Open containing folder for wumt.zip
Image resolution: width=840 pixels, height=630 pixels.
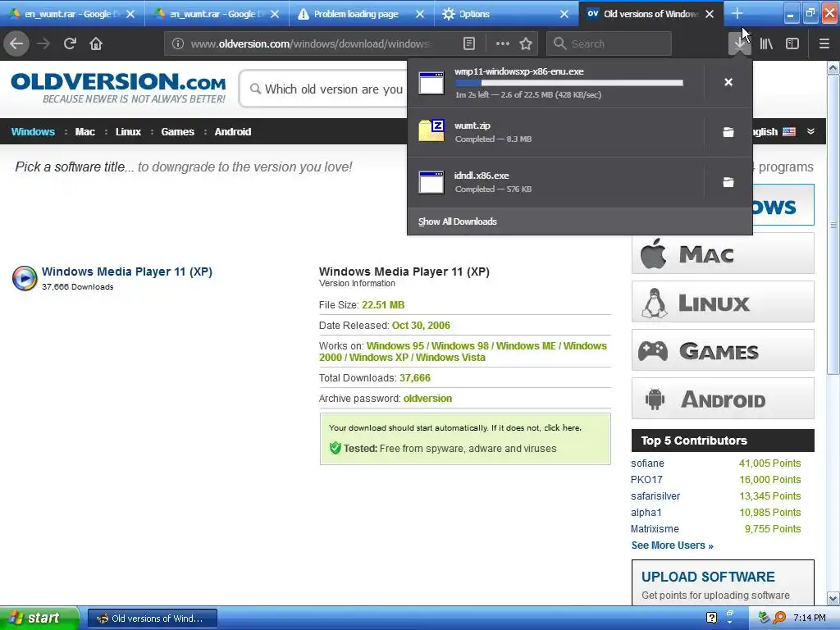[x=728, y=132]
